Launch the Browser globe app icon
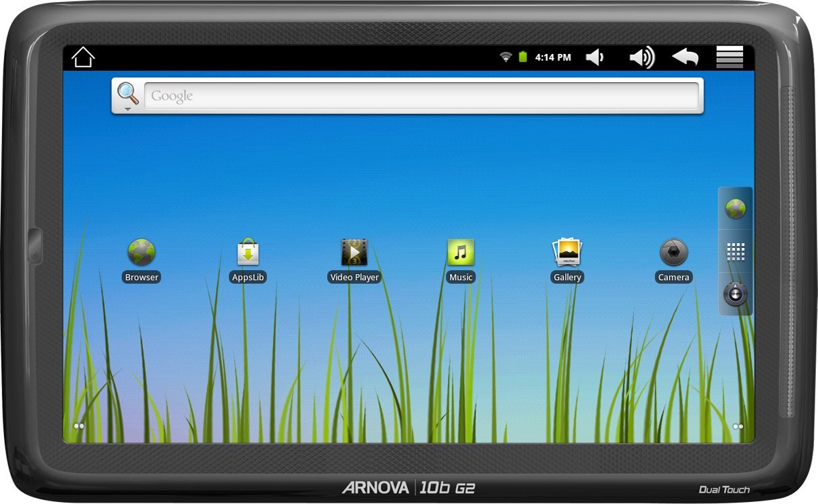 [142, 253]
